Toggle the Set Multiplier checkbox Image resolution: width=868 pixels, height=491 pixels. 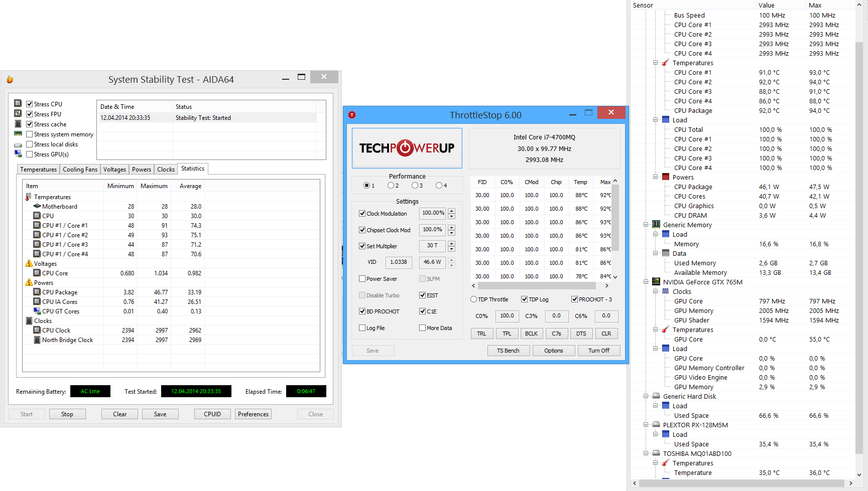coord(362,246)
